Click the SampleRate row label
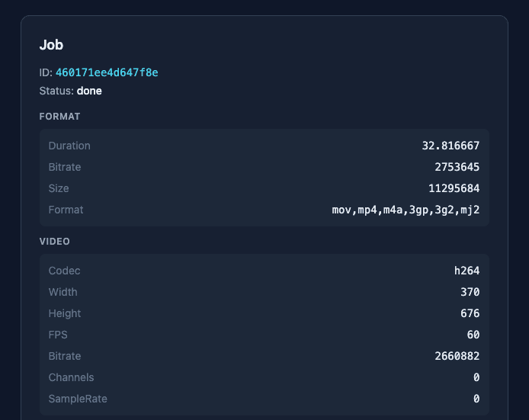Viewport: 529px width, 420px height. [x=78, y=399]
